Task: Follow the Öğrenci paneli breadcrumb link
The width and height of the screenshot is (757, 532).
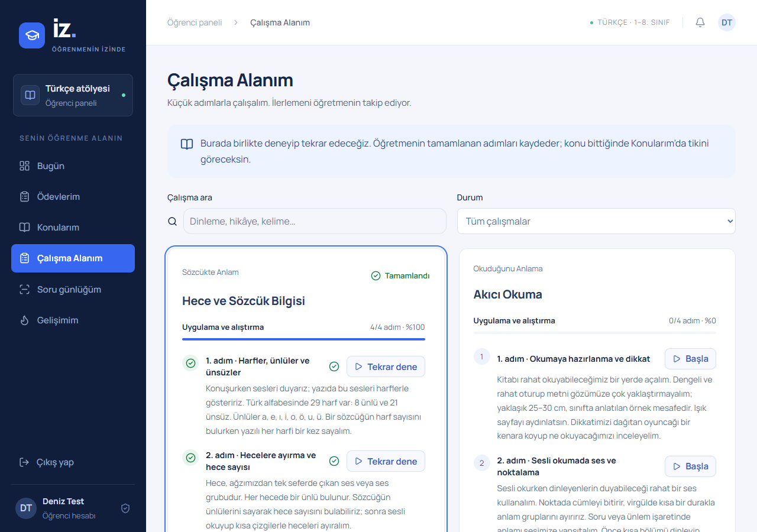Action: point(195,22)
